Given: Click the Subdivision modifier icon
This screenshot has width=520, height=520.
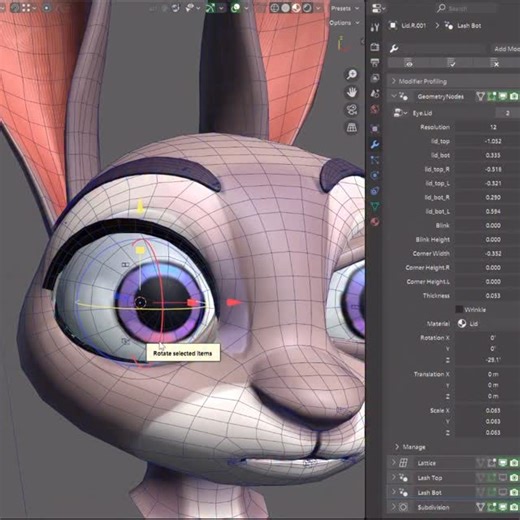Looking at the screenshot, I should click(403, 507).
